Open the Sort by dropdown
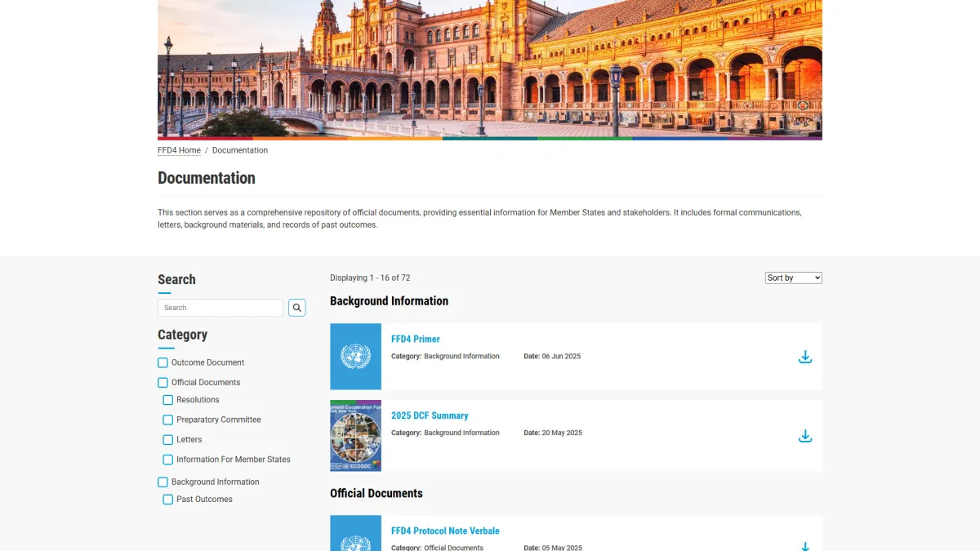This screenshot has height=551, width=980. coord(794,278)
